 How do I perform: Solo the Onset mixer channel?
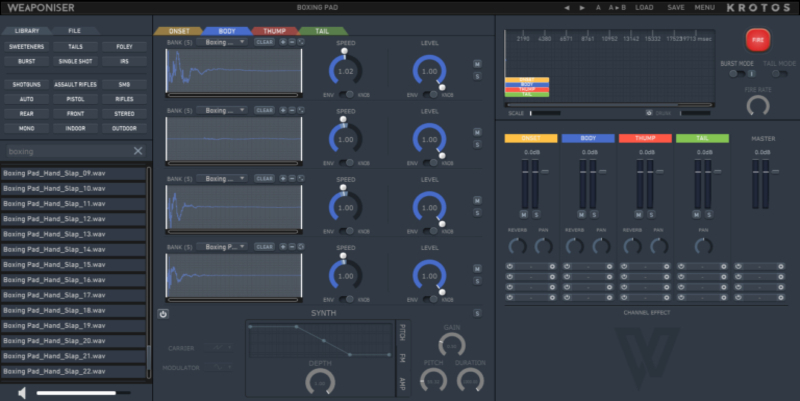536,215
